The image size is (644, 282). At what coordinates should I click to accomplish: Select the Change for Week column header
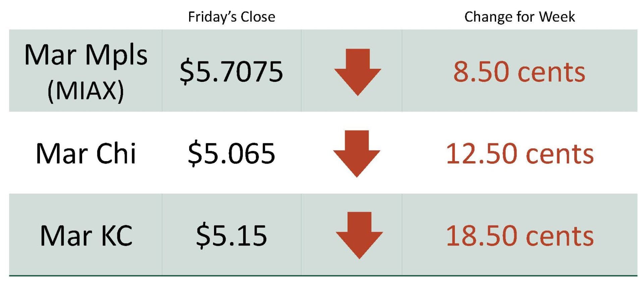(519, 17)
